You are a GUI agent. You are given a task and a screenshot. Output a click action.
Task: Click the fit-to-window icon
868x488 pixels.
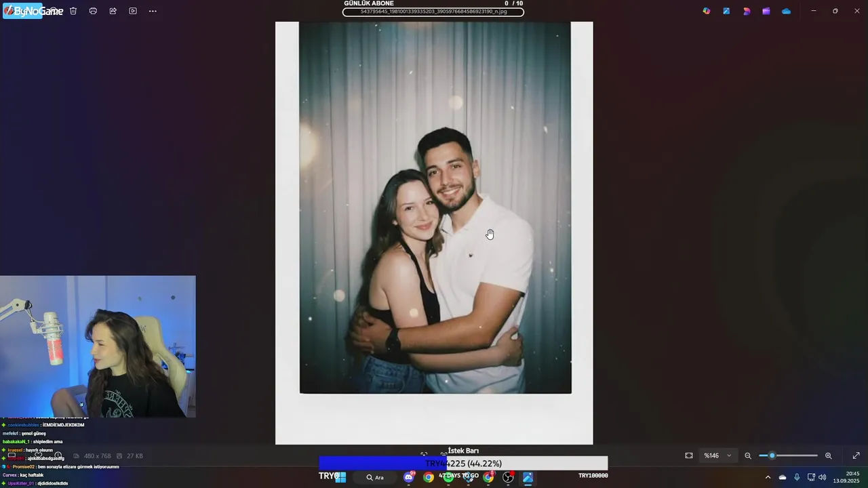[689, 455]
